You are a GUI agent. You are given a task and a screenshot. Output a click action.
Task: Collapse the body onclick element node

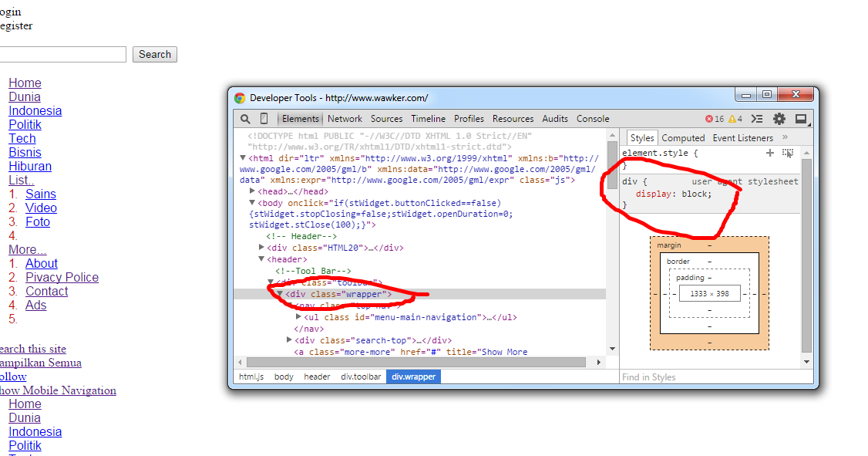click(x=252, y=203)
